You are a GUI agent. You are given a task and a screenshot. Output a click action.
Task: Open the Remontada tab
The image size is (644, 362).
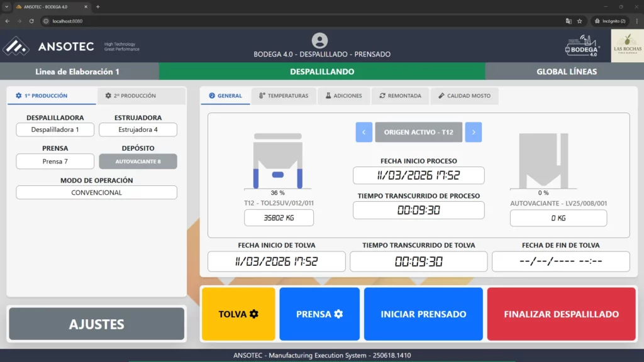coord(400,96)
